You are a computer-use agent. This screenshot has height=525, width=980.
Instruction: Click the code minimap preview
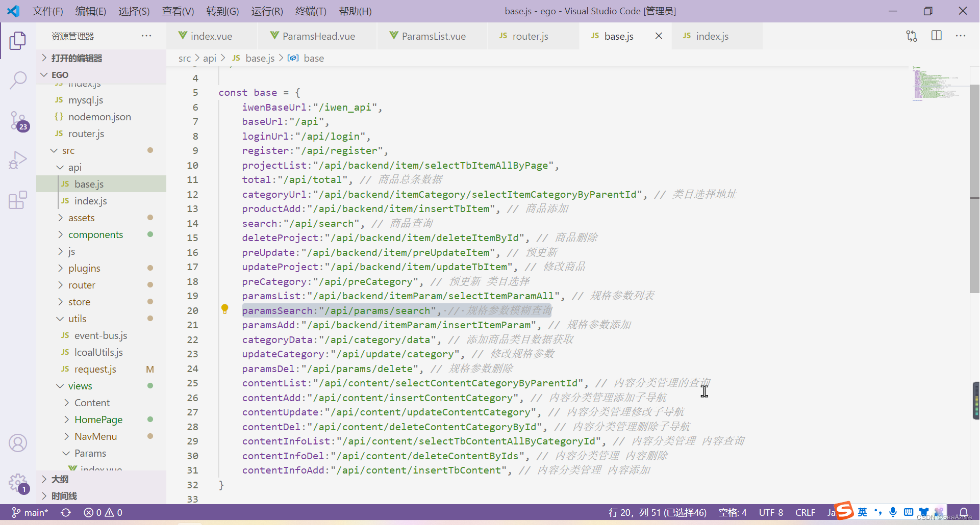coord(938,83)
